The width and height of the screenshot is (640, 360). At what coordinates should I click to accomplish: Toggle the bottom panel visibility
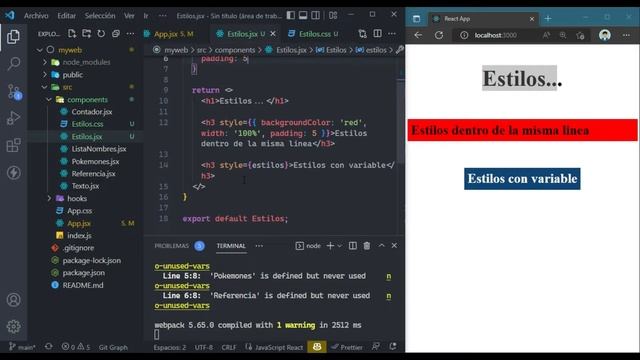coord(303,16)
